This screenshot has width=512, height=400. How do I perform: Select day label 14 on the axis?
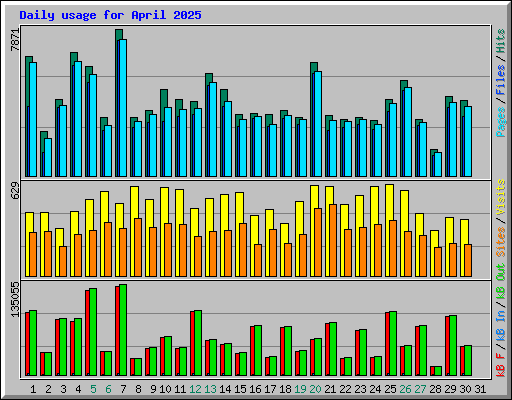225,389
